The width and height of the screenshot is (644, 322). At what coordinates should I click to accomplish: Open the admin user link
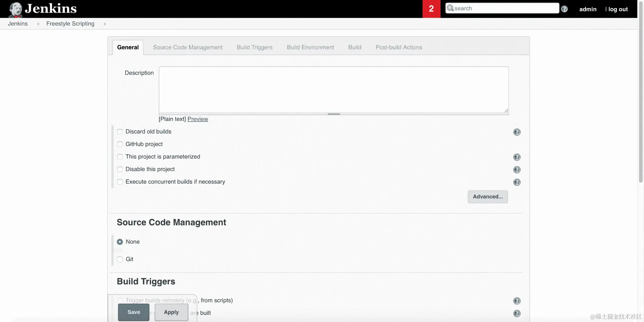(588, 9)
